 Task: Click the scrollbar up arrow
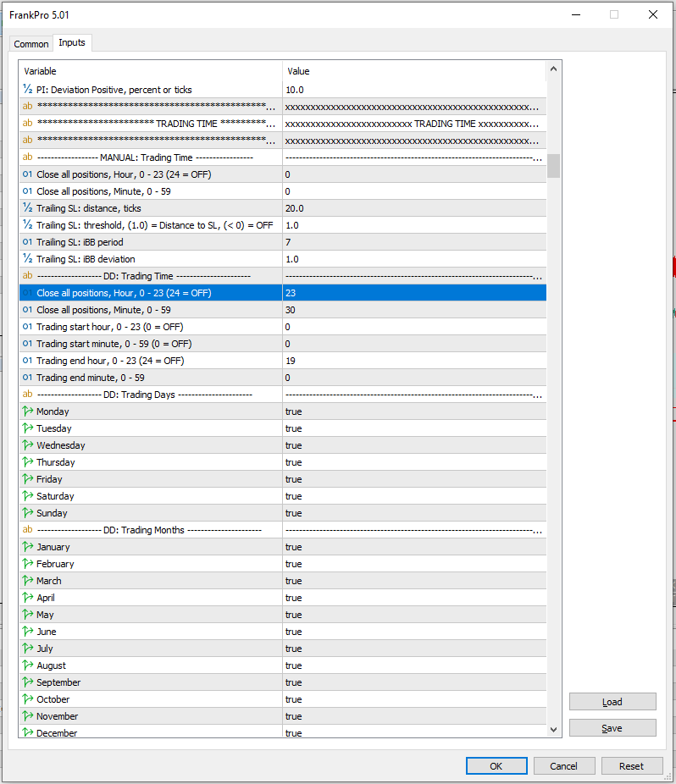553,69
